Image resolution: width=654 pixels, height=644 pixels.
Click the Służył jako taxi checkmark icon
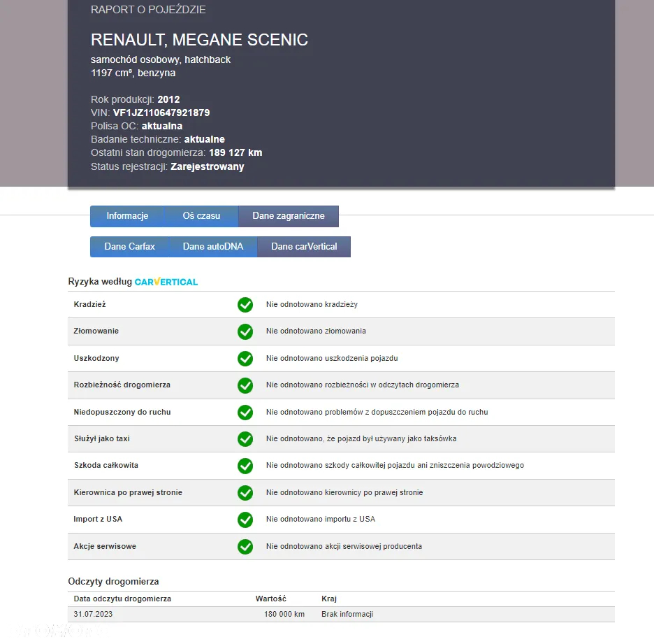[245, 439]
